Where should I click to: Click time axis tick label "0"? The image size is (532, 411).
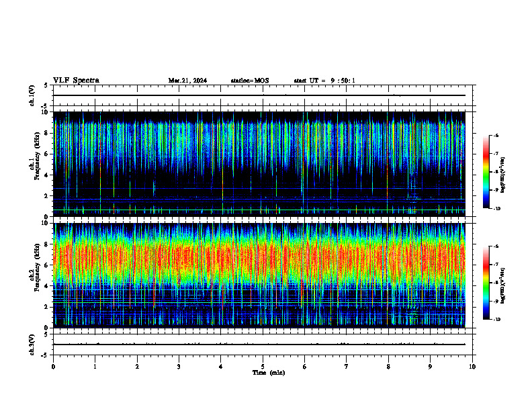click(53, 367)
